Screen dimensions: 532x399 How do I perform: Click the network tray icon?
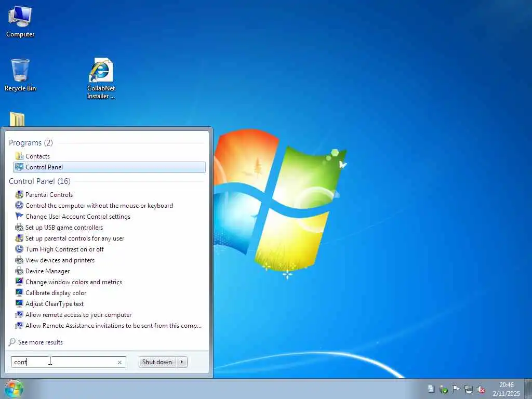(469, 389)
